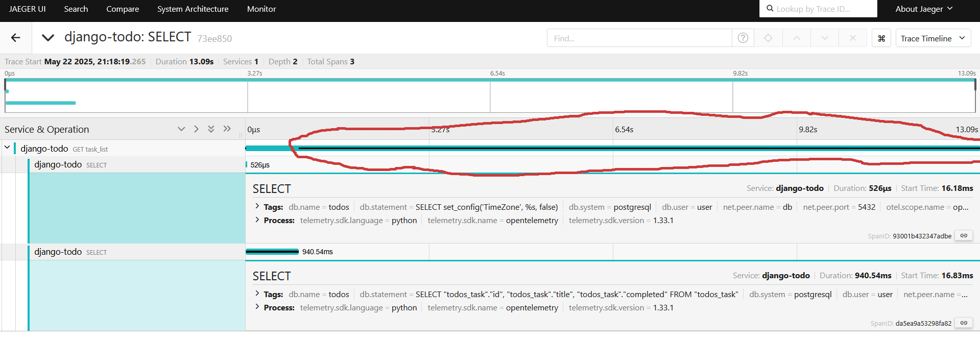The image size is (980, 340).
Task: Clear search with the X icon
Action: (x=853, y=38)
